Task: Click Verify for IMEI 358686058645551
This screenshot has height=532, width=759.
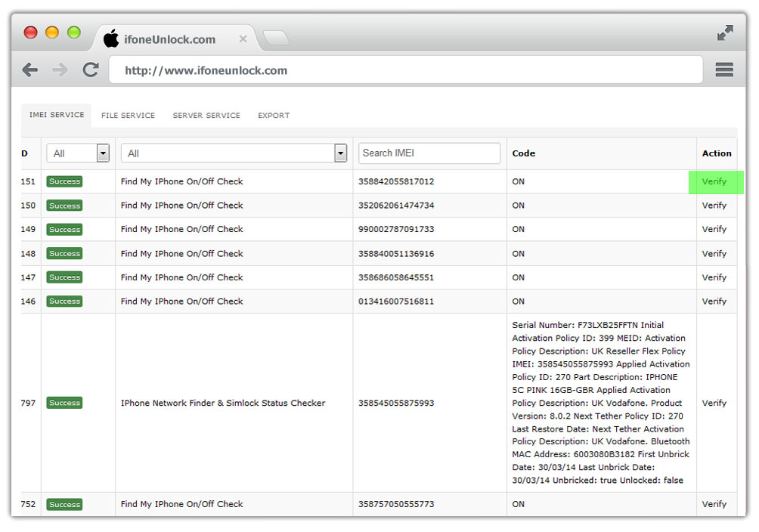Action: 714,277
